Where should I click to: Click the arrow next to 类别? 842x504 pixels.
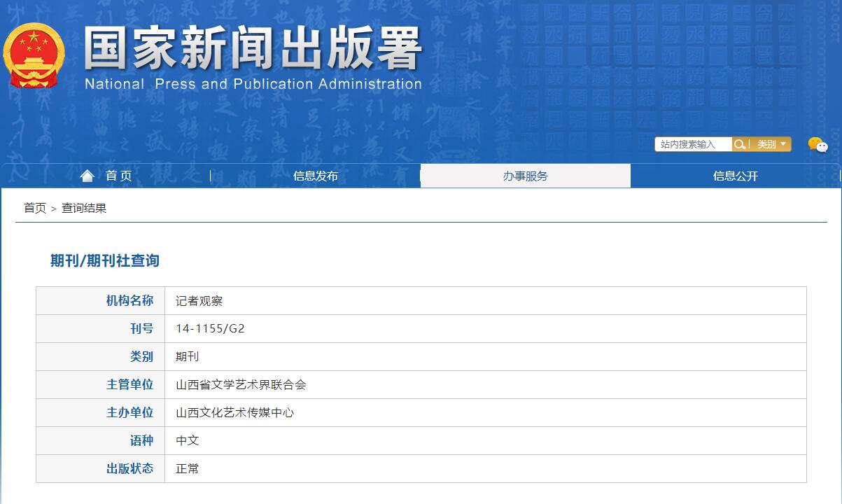tap(782, 144)
